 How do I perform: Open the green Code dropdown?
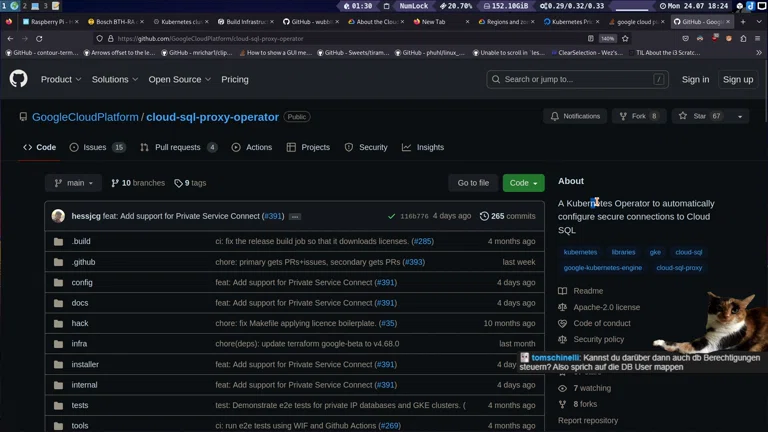tap(523, 183)
